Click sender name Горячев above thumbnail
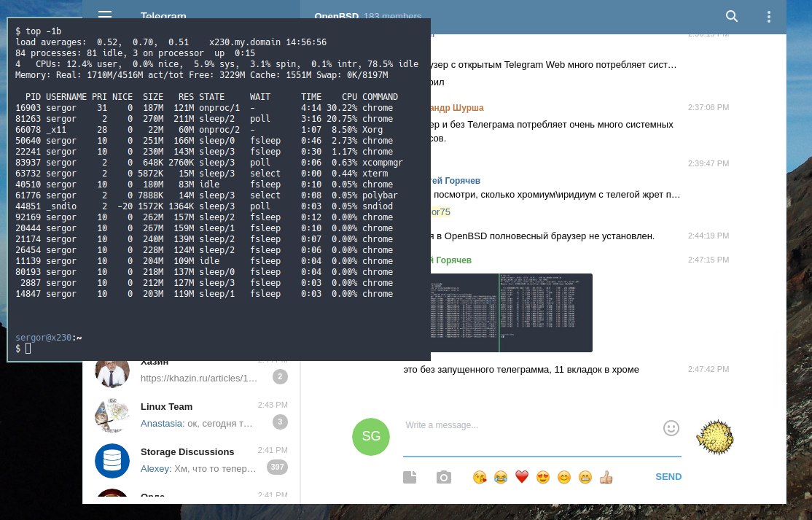Image resolution: width=812 pixels, height=520 pixels. pyautogui.click(x=451, y=260)
